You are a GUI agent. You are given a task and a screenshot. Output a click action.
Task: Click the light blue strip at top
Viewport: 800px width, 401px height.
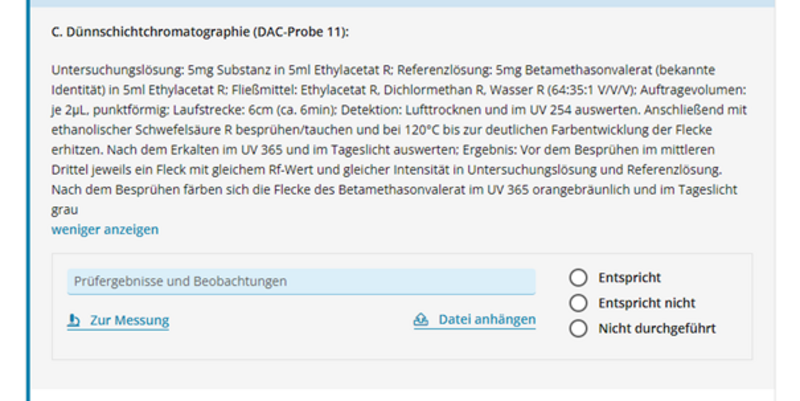coord(400,3)
